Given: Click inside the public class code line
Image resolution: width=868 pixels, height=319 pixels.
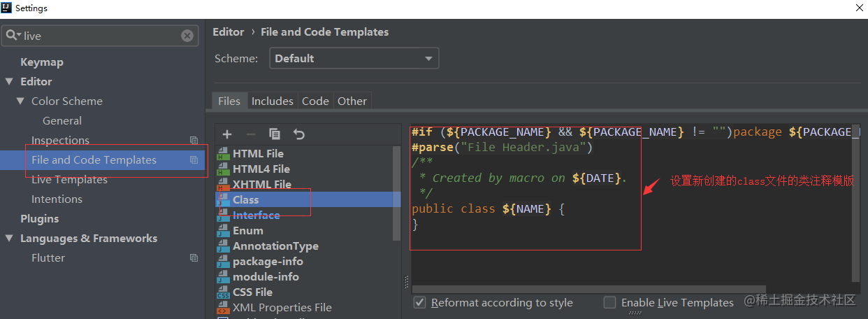Looking at the screenshot, I should click(488, 209).
